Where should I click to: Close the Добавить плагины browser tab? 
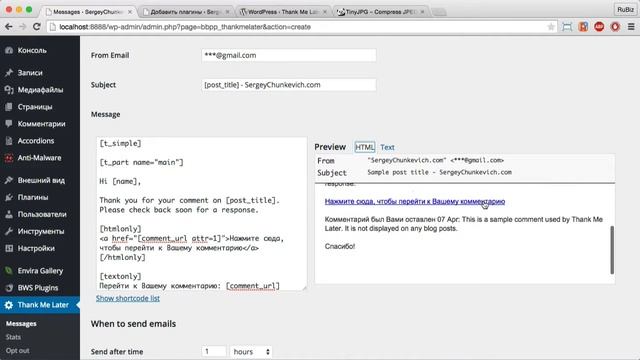(228, 12)
